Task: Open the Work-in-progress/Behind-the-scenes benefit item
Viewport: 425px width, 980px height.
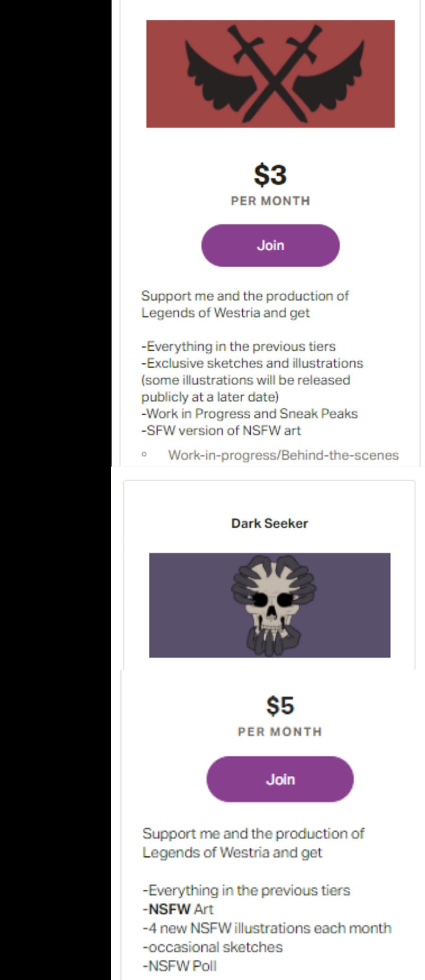Action: coord(283,455)
